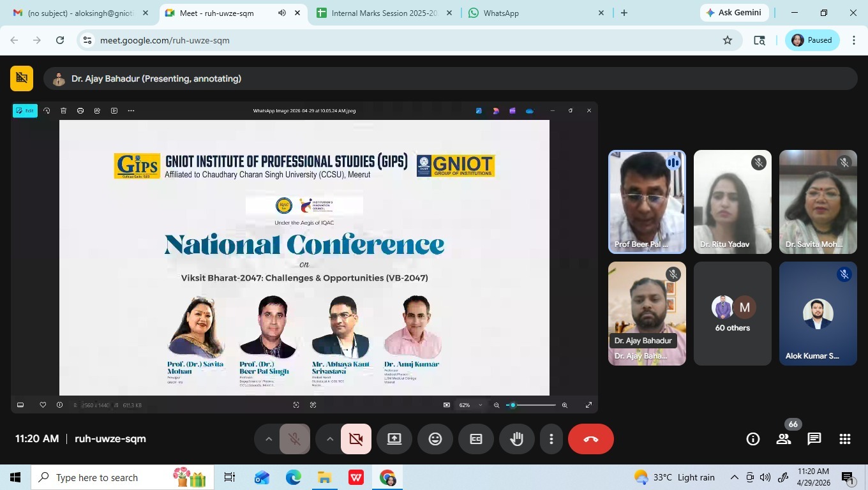
Task: Launch Outlook from the taskbar
Action: [262, 477]
